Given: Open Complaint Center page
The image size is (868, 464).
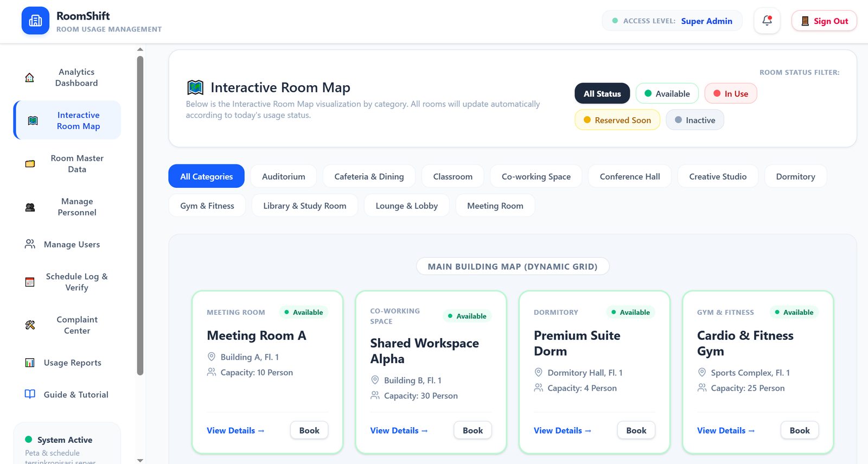Looking at the screenshot, I should point(67,325).
